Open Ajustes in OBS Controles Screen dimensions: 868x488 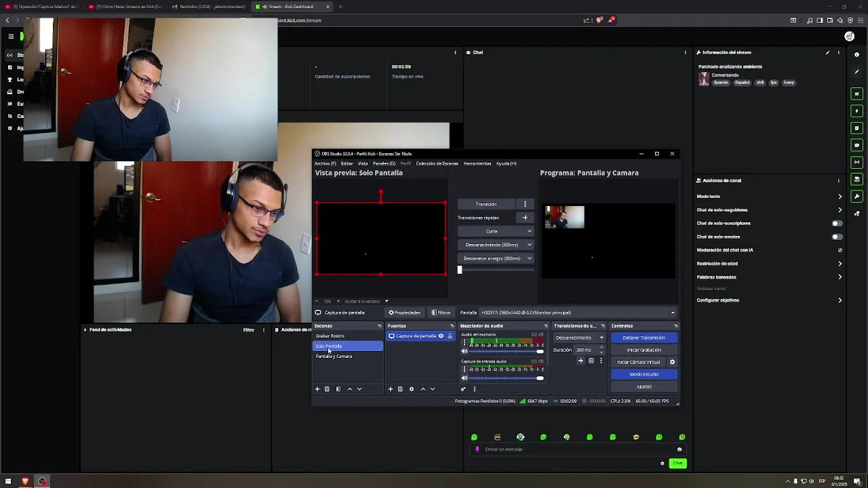click(644, 386)
